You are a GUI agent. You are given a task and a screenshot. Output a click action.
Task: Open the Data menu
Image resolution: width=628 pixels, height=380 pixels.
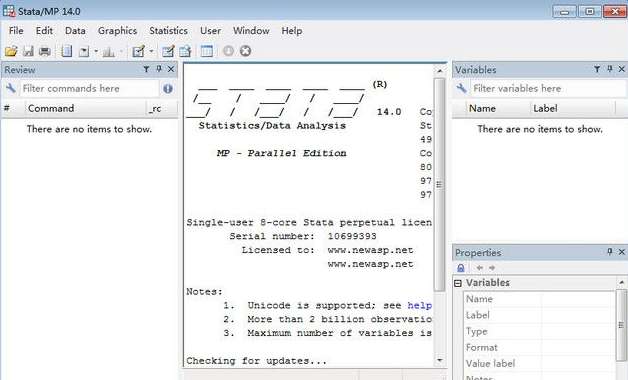[75, 31]
